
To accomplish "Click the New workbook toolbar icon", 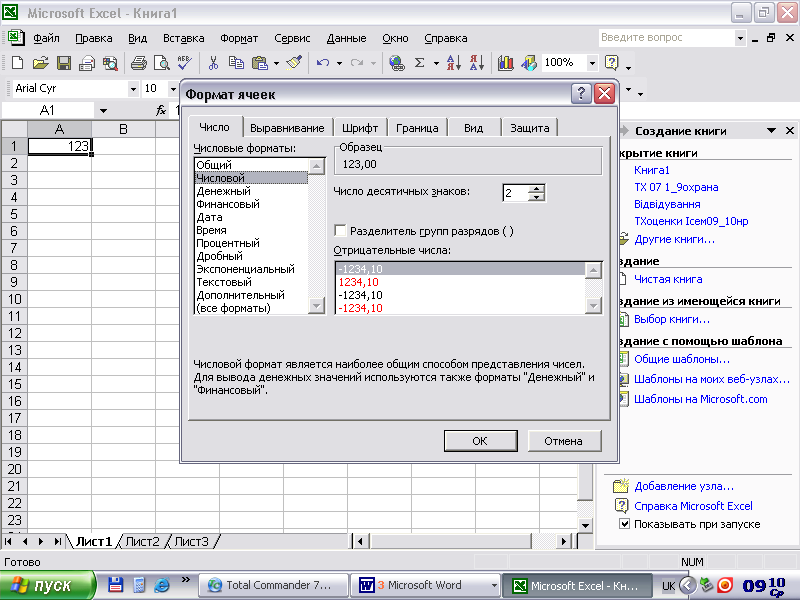I will tap(17, 63).
